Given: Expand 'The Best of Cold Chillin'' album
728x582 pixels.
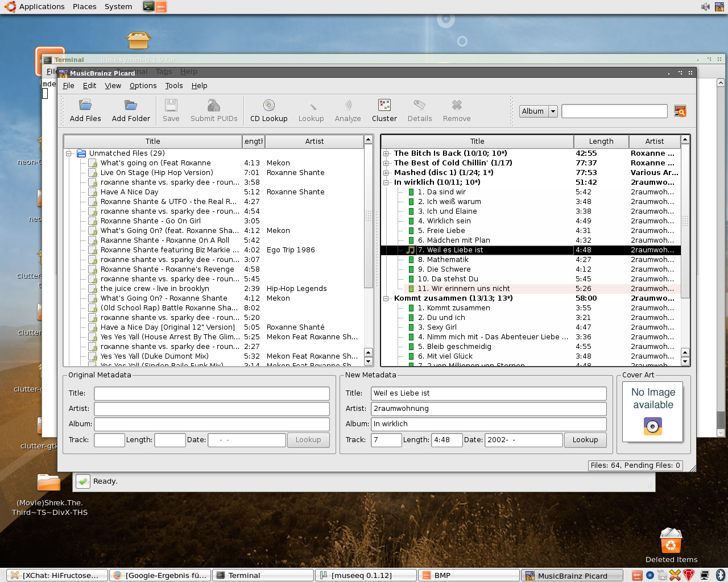Looking at the screenshot, I should [386, 163].
